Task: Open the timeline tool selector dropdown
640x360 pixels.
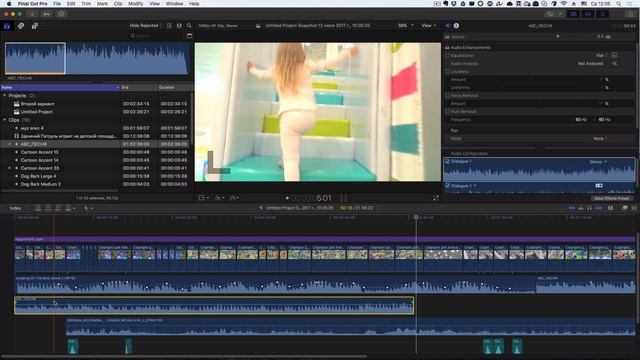Action: pos(89,208)
